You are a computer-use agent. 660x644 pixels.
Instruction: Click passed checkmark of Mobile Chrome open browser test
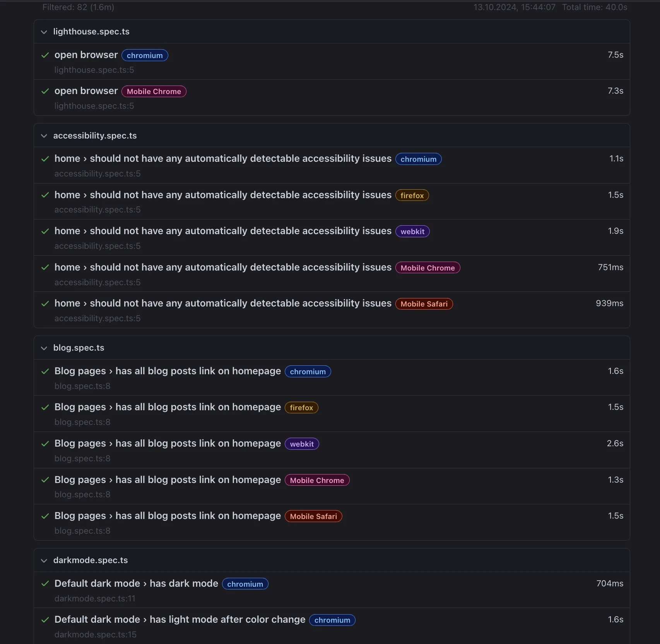[45, 91]
